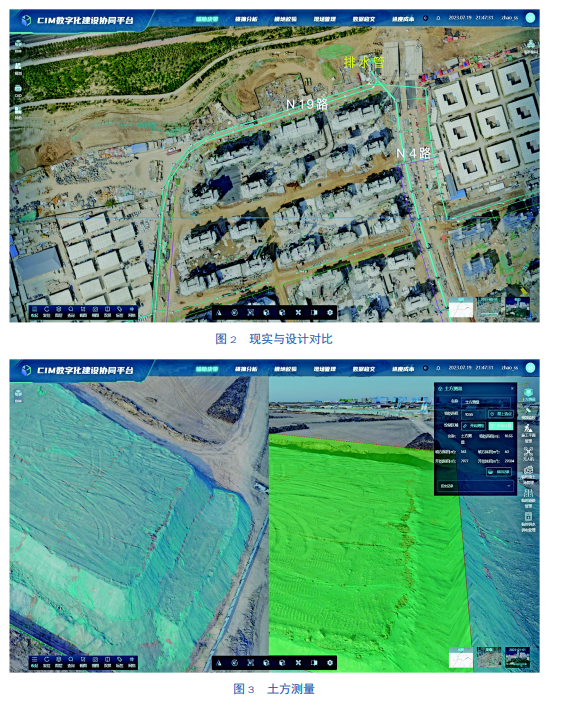Select the highlighted 辅助决策 tab in the Figure 2 header

click(x=207, y=19)
